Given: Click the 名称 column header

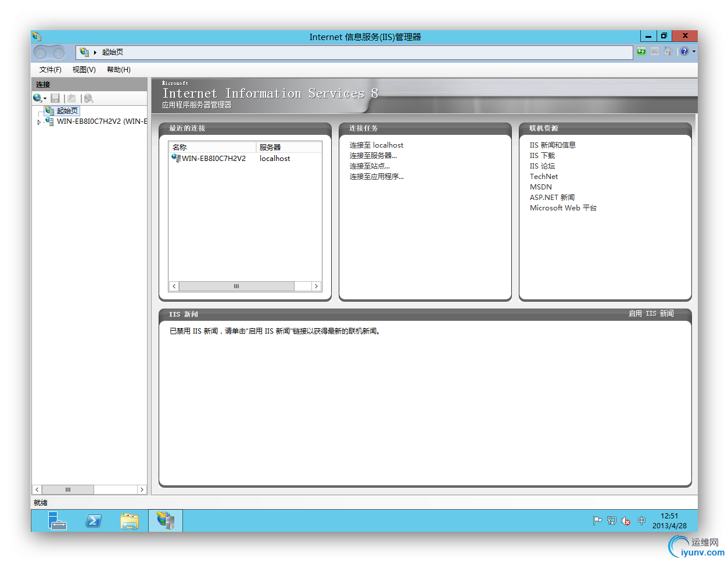Looking at the screenshot, I should (213, 147).
